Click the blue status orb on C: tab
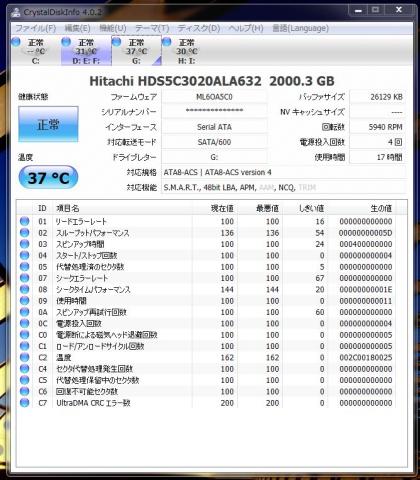The image size is (420, 480). (x=16, y=42)
